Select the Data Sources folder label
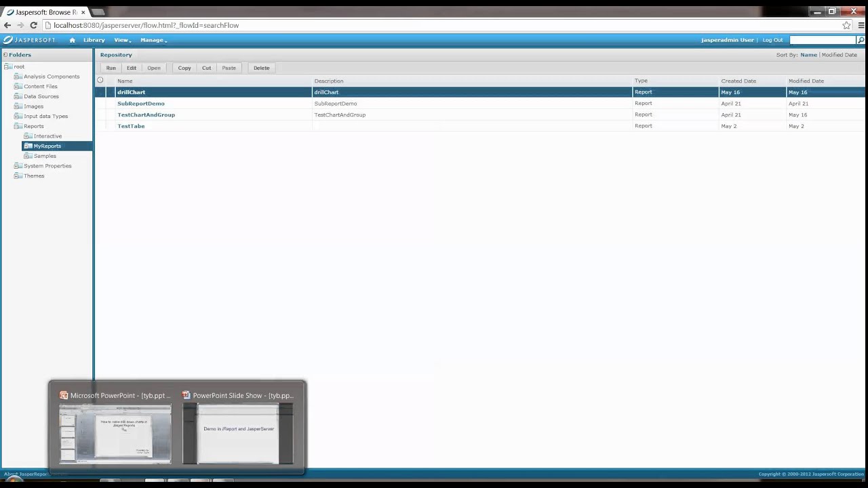The image size is (868, 488). click(41, 96)
